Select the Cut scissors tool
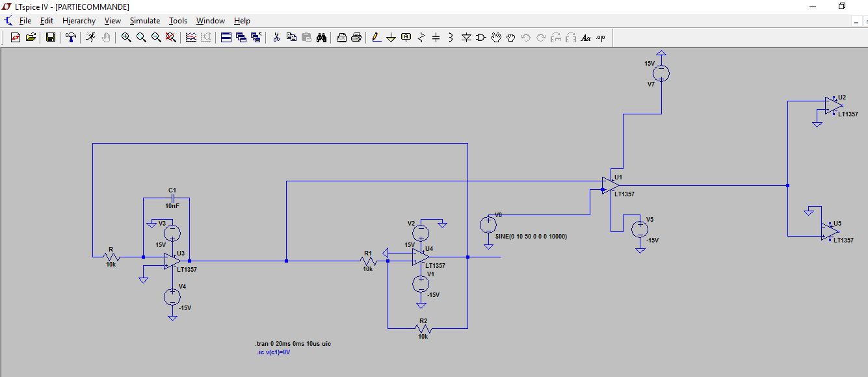 276,38
